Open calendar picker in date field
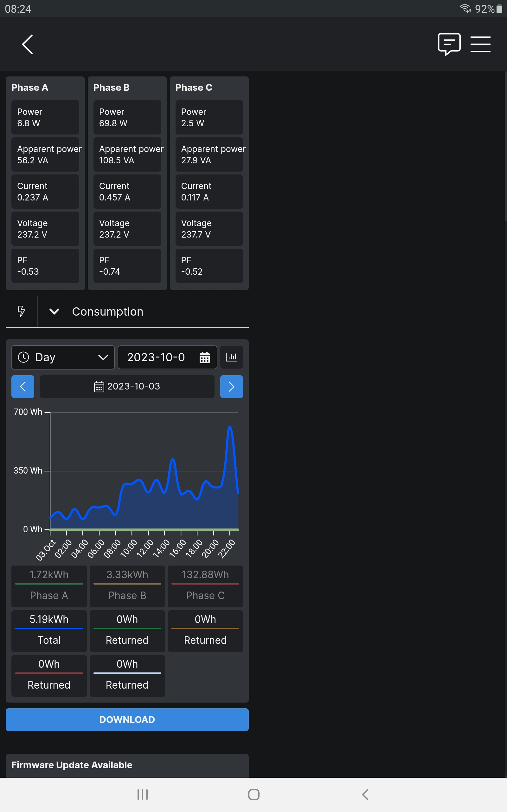507x812 pixels. coord(205,357)
